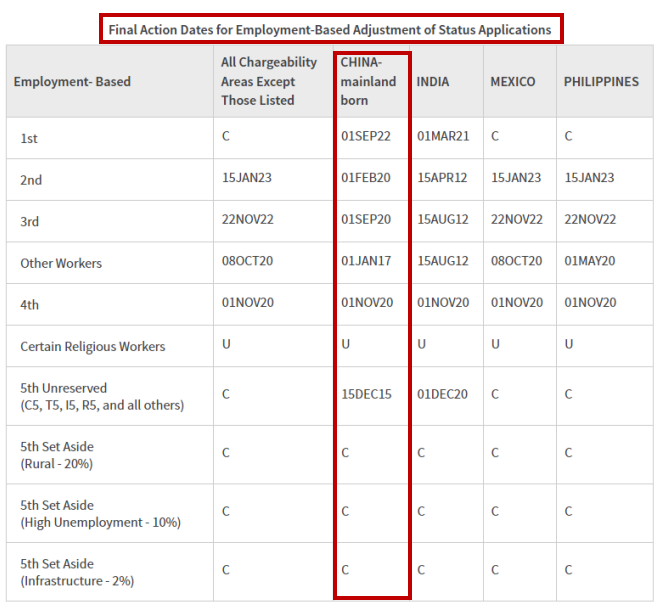The height and width of the screenshot is (614, 661).
Task: Click 01NOV20 in the CHINA-mainland born column
Action: [367, 302]
